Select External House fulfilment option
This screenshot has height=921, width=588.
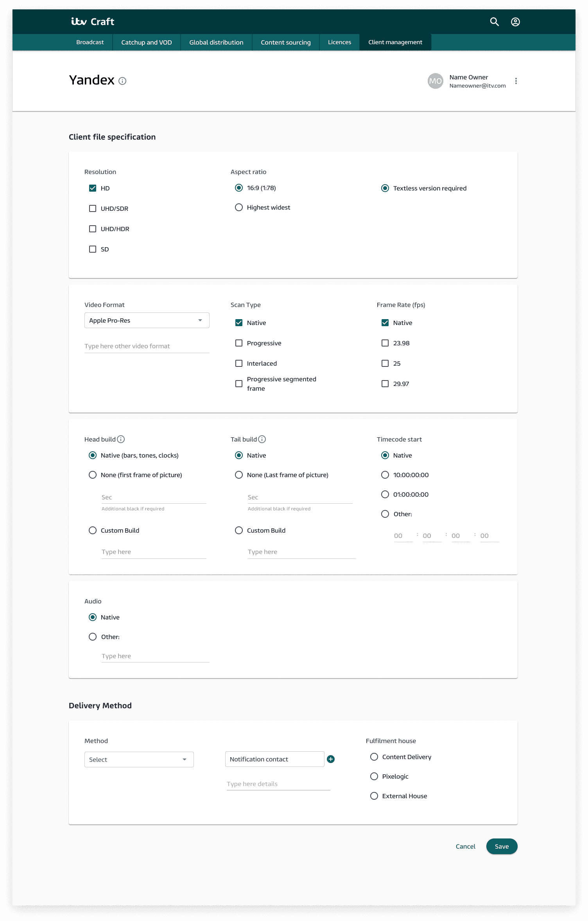tap(374, 796)
